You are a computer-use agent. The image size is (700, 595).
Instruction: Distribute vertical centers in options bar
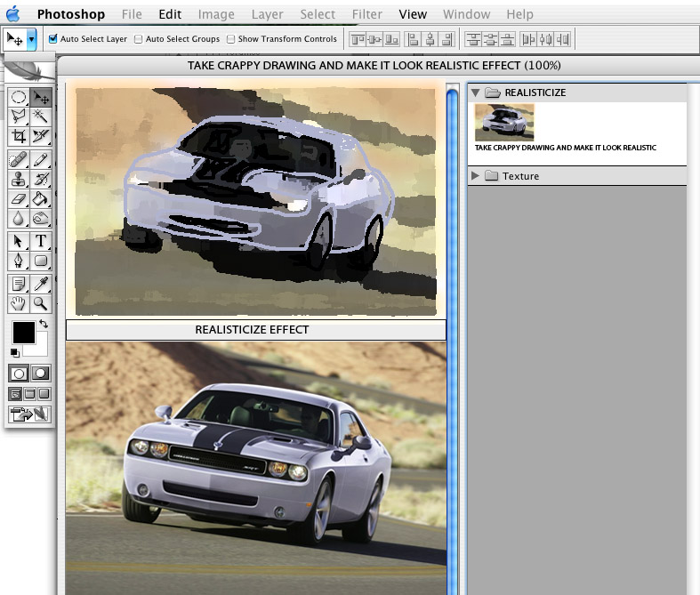pyautogui.click(x=490, y=39)
